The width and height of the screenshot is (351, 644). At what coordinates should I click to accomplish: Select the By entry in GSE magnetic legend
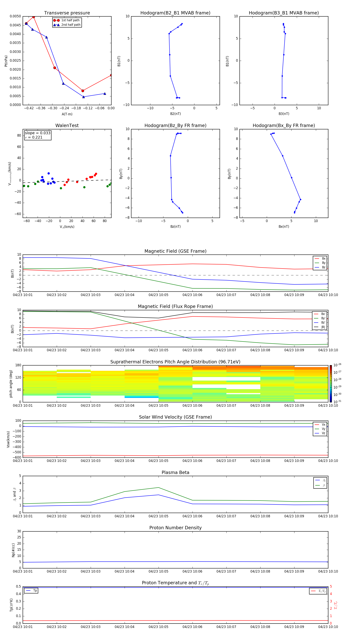click(320, 263)
